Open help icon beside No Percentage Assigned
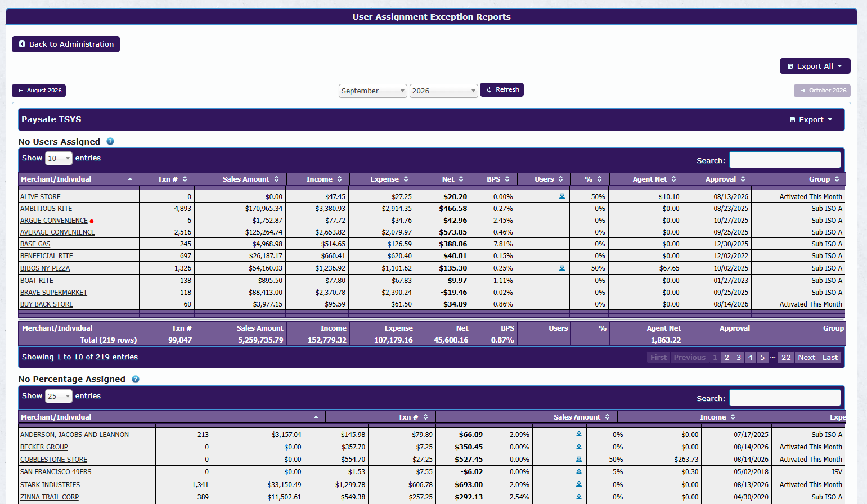This screenshot has height=504, width=867. pyautogui.click(x=136, y=379)
